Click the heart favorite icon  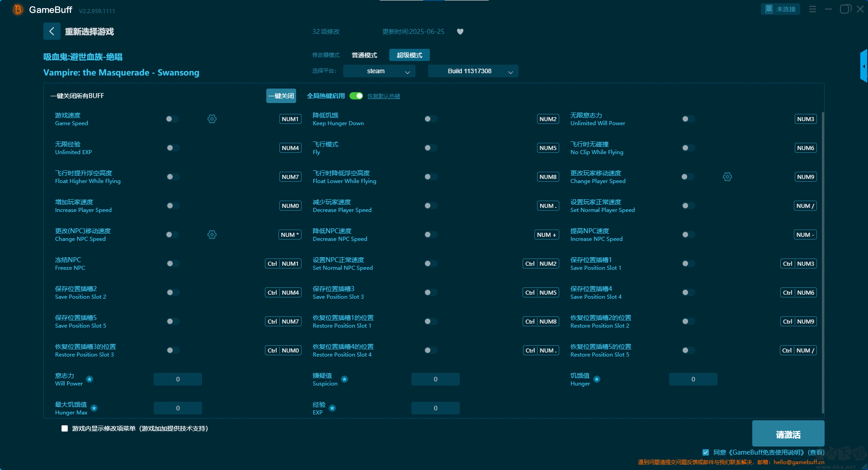coord(460,32)
